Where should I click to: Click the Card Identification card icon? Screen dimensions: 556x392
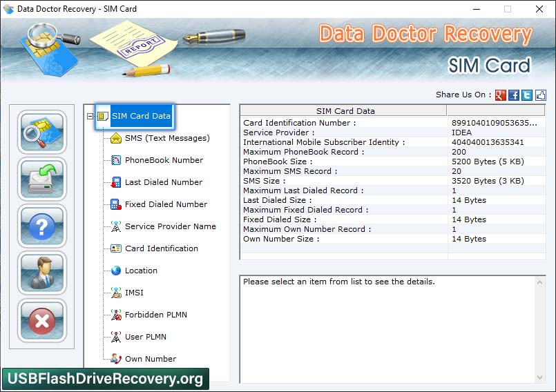116,248
